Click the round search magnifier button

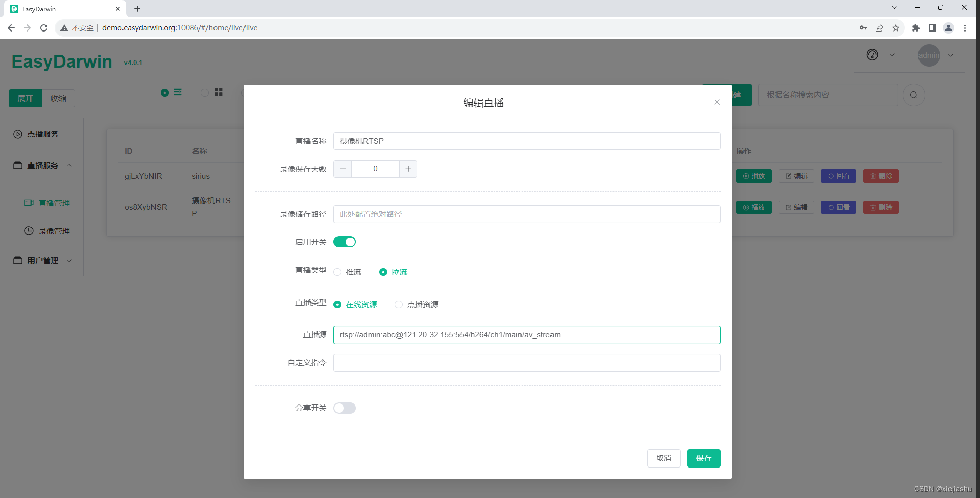click(x=913, y=95)
